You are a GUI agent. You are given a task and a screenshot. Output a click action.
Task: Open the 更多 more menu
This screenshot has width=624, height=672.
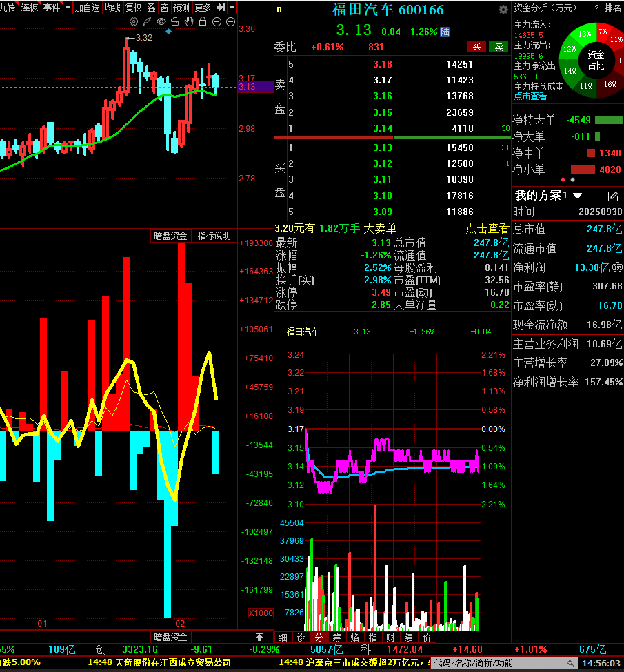[x=203, y=8]
